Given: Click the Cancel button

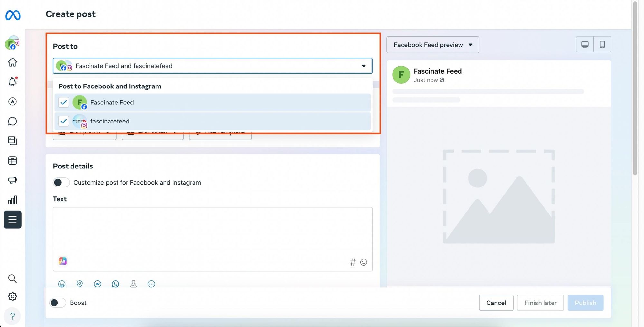Looking at the screenshot, I should coord(496,303).
